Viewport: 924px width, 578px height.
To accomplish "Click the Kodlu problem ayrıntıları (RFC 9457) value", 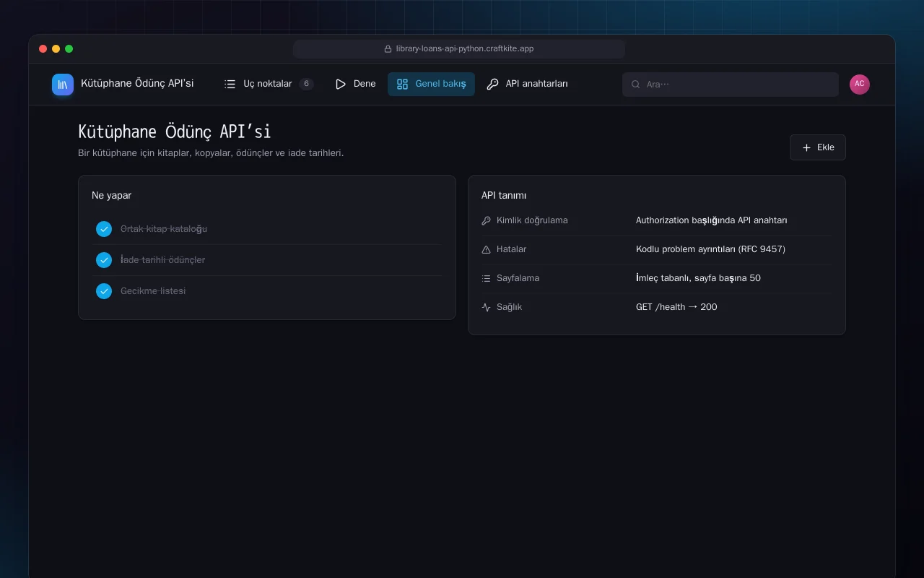I will click(710, 249).
